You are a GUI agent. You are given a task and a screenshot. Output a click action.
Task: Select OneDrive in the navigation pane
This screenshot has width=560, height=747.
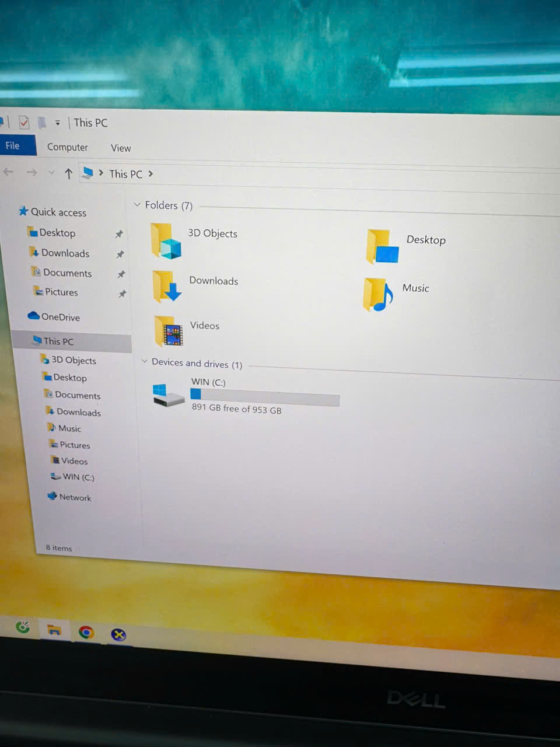tap(60, 317)
